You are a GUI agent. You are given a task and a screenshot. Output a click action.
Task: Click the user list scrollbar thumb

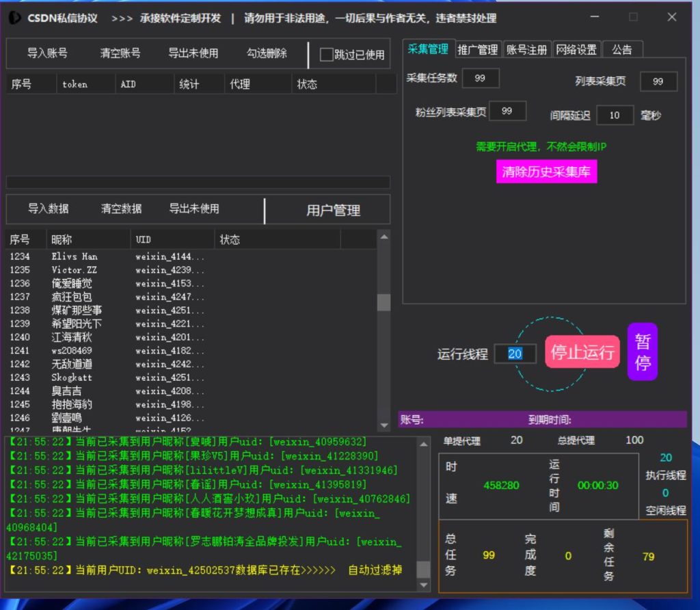[384, 302]
